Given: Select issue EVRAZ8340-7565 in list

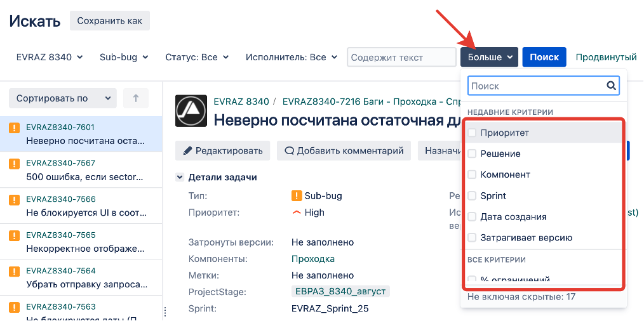Looking at the screenshot, I should (x=81, y=241).
